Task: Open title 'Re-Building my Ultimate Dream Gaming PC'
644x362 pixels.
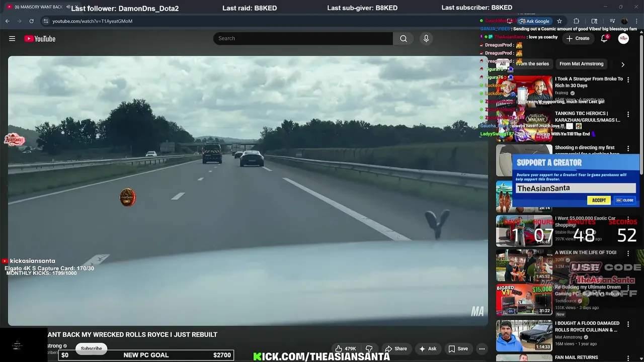Action: coord(588,290)
